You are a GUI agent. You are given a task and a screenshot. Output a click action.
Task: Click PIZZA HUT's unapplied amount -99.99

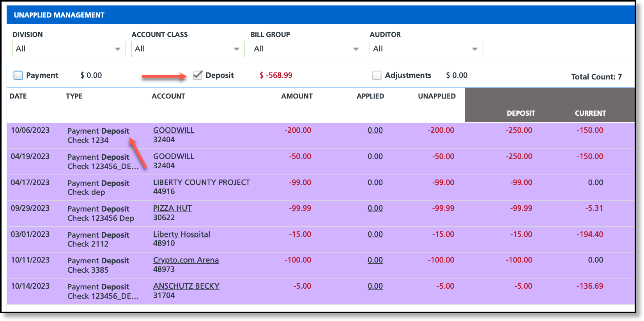click(x=443, y=208)
